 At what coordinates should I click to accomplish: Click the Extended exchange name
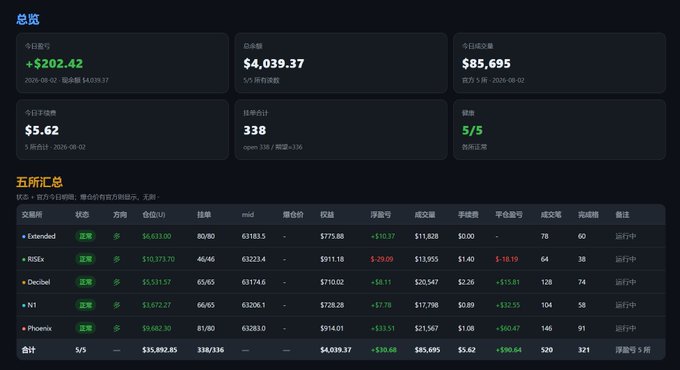41,236
